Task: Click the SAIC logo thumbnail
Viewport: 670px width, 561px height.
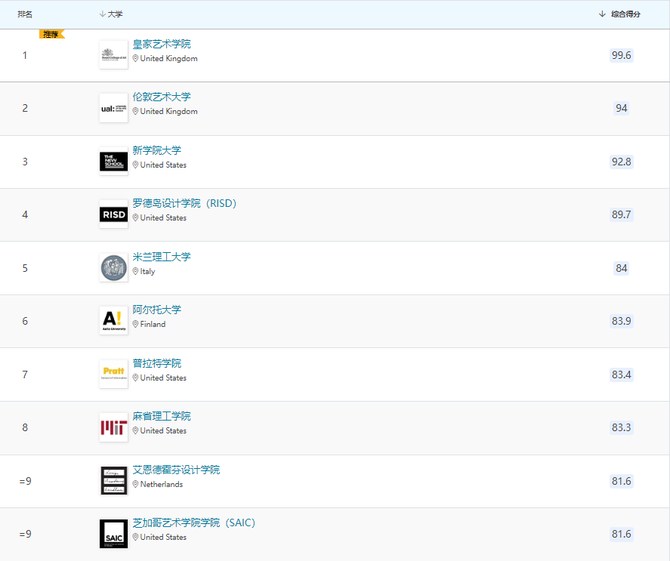Action: pos(114,534)
